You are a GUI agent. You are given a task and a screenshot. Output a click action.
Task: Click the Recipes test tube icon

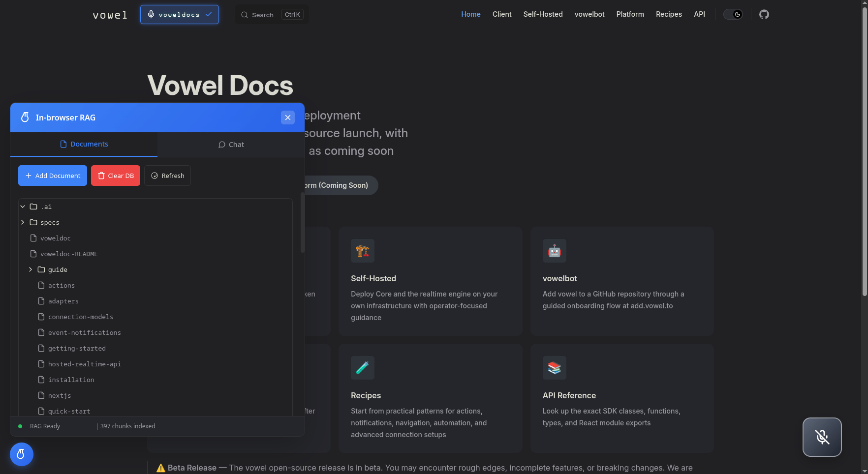point(363,368)
